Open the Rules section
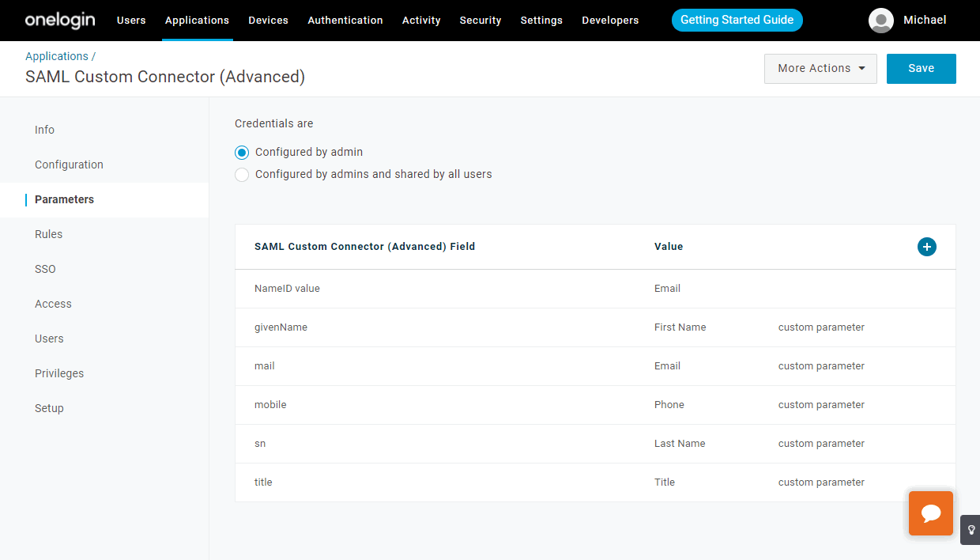The image size is (980, 560). coord(48,234)
